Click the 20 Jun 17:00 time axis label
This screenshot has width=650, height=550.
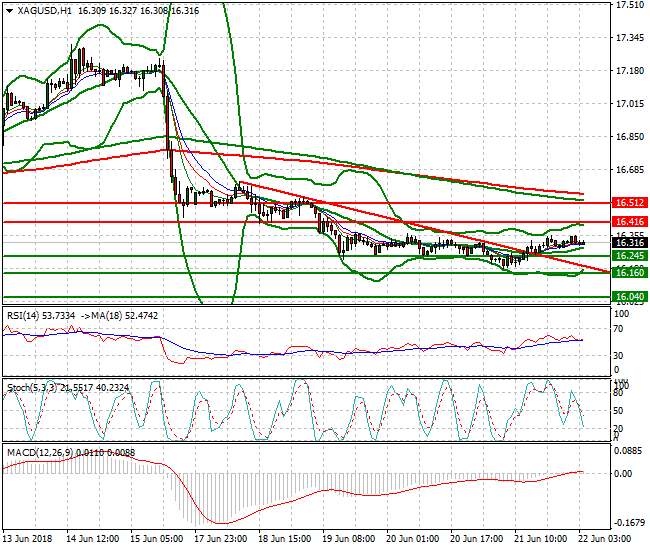(x=477, y=539)
